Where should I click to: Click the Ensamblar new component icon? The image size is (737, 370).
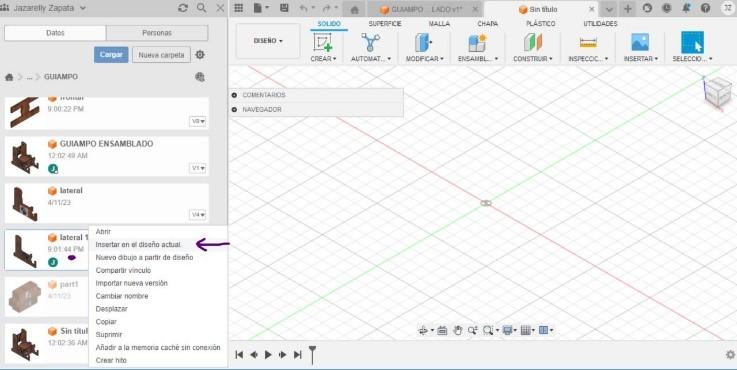pyautogui.click(x=477, y=43)
